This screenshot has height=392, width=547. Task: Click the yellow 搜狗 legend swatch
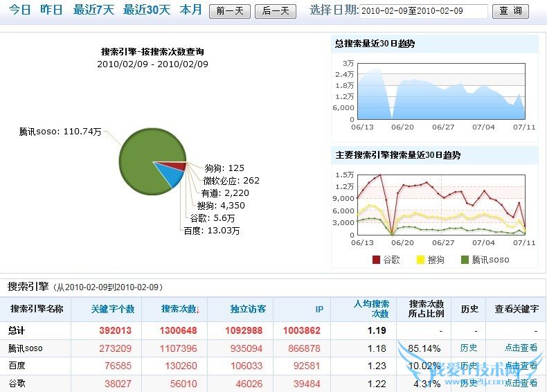point(421,260)
